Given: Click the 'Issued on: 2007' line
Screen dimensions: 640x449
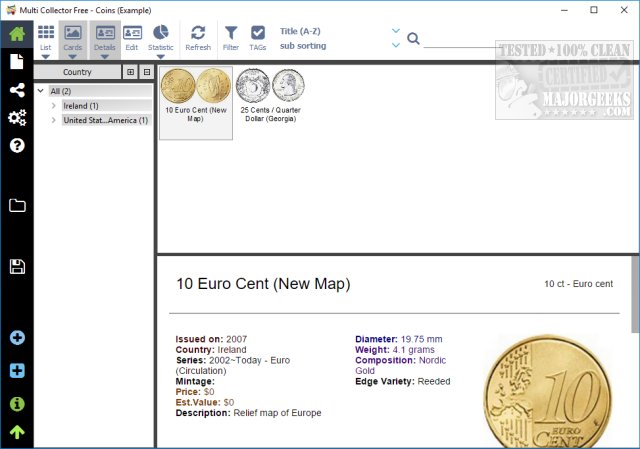Looking at the screenshot, I should [x=211, y=339].
